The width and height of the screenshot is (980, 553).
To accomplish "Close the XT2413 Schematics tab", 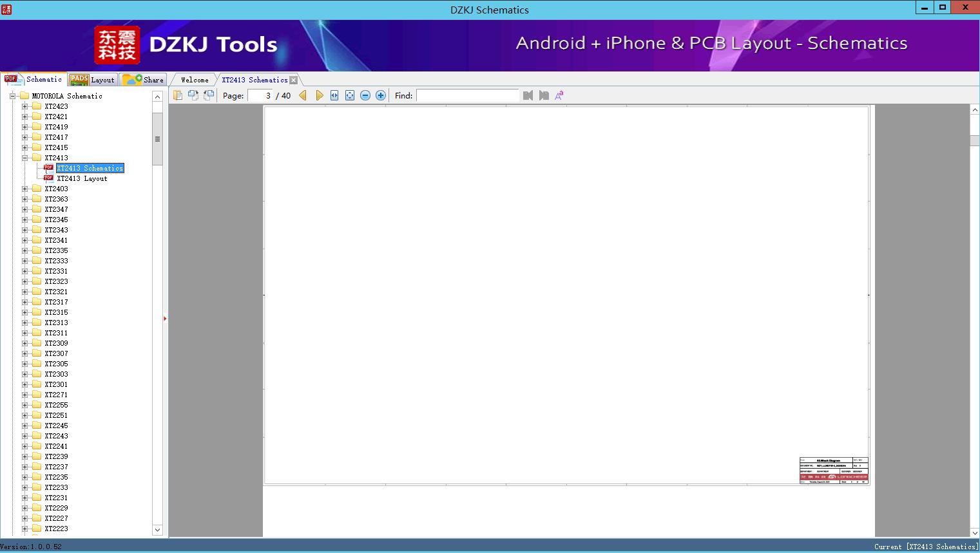I will click(x=294, y=80).
